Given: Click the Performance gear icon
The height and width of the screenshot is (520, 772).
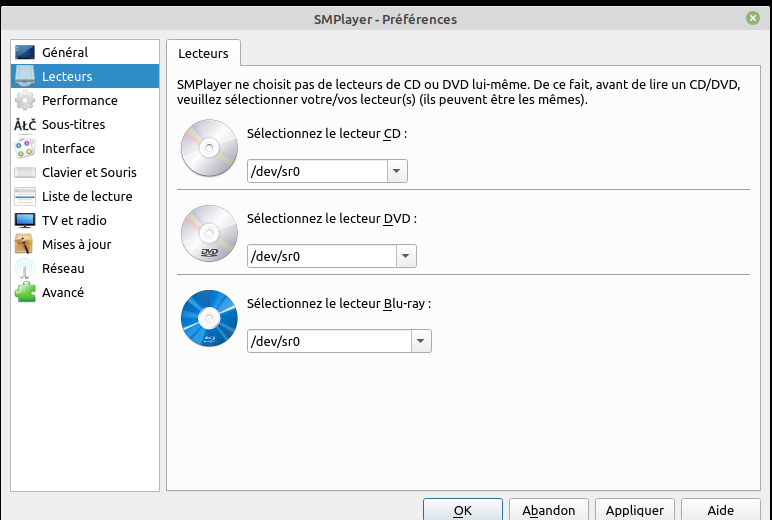Looking at the screenshot, I should [x=25, y=100].
